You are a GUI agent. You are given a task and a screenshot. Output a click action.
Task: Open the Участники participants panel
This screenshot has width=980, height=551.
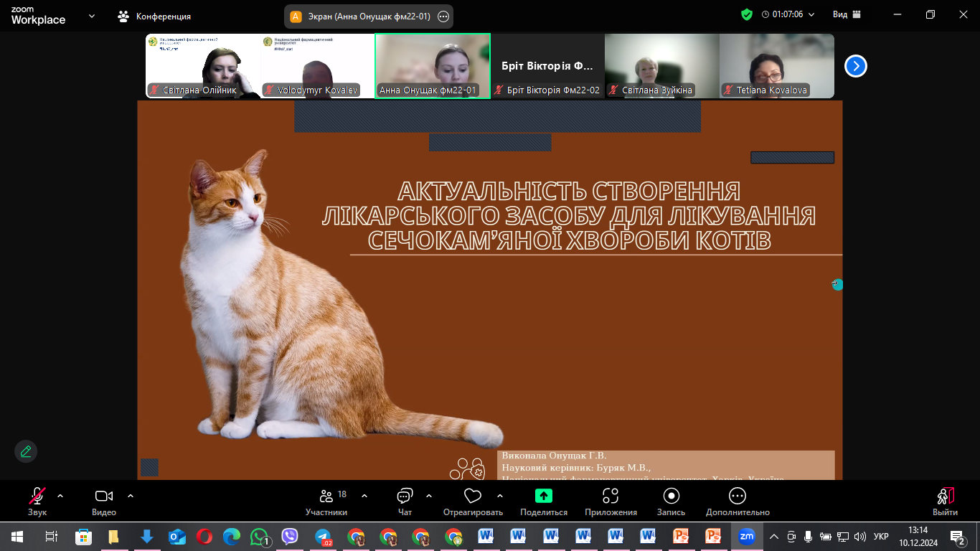(x=326, y=501)
